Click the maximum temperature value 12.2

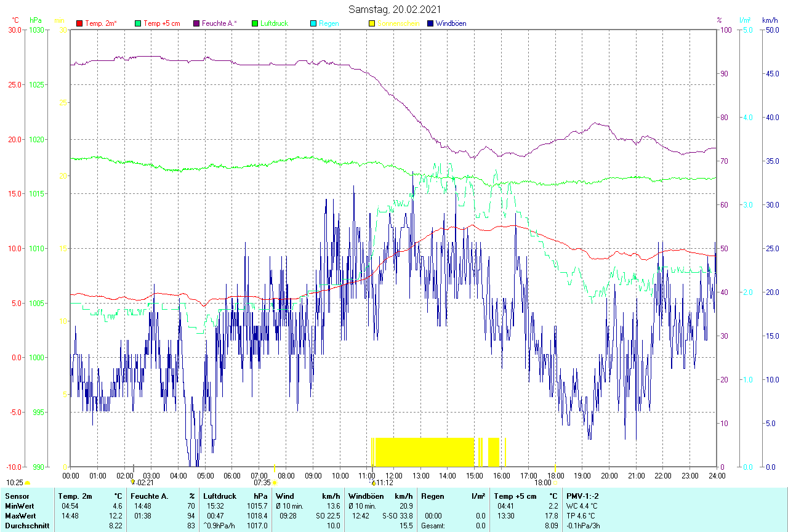click(x=116, y=516)
